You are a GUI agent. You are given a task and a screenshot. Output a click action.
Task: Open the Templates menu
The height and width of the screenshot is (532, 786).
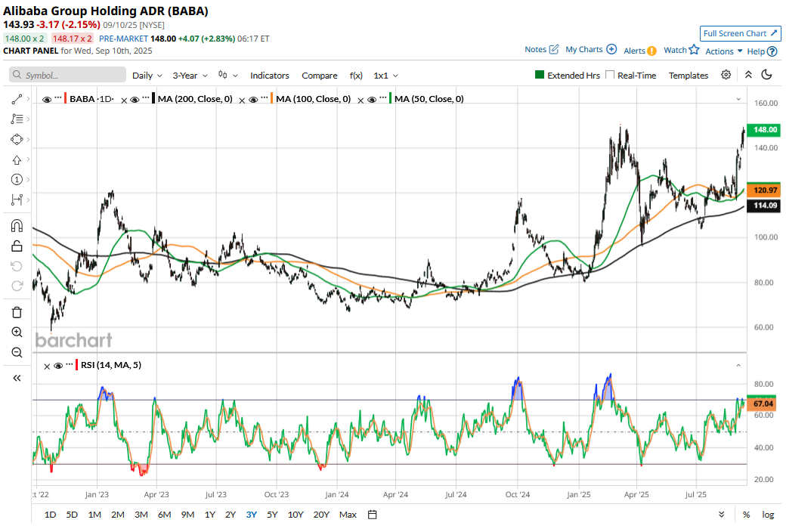(x=689, y=76)
